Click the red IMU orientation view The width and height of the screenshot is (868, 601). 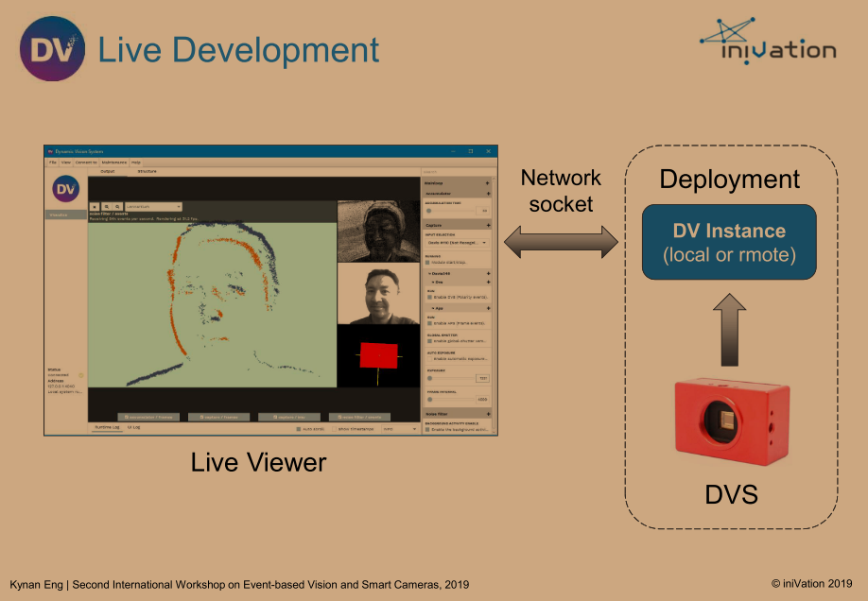coord(378,356)
